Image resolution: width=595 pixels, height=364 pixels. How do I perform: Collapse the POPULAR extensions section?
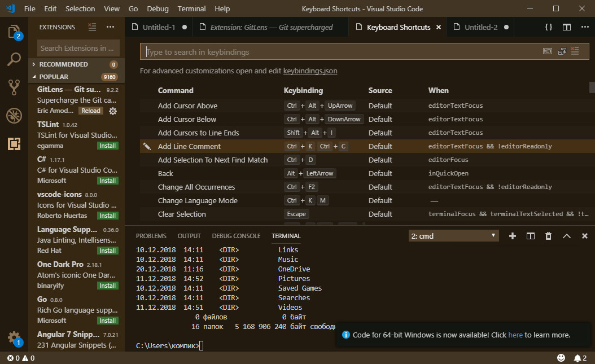pos(76,77)
